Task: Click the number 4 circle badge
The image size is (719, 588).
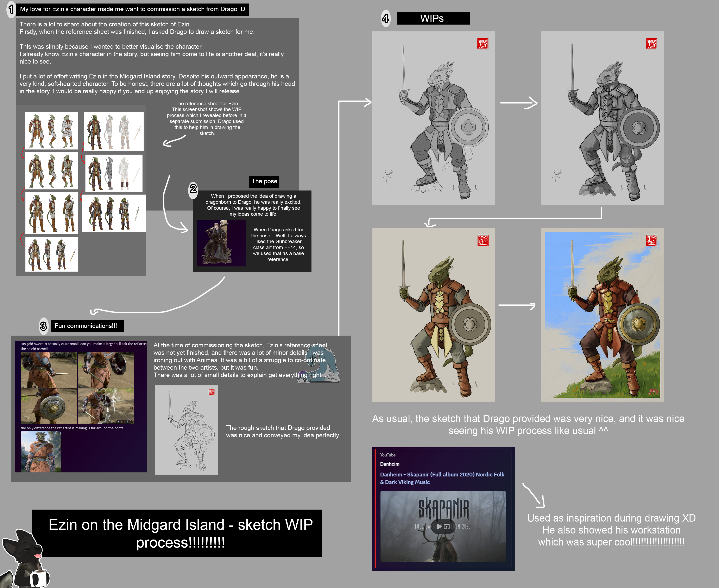Action: tap(385, 18)
